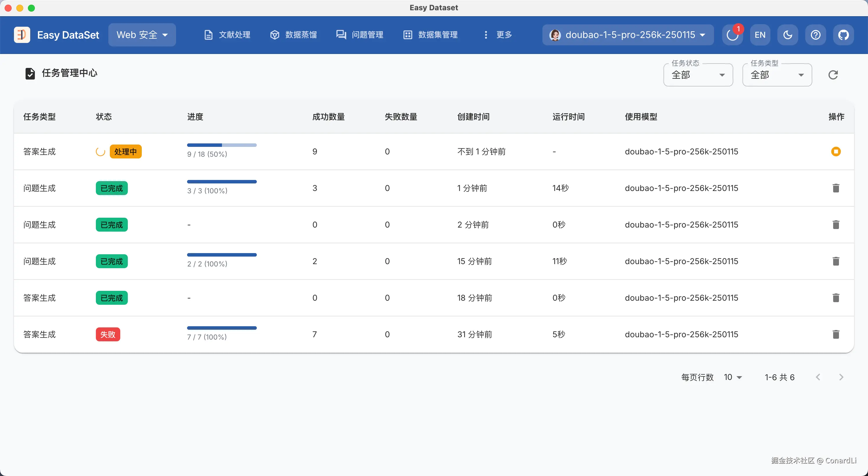Delete the failed 答案生成 task
Screen dimensions: 868x476
click(x=836, y=334)
